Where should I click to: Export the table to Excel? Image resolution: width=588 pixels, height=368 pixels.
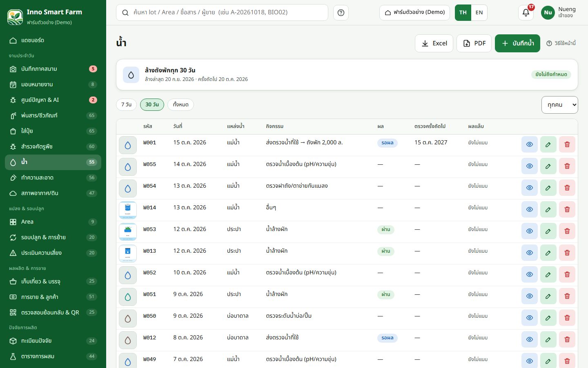434,43
